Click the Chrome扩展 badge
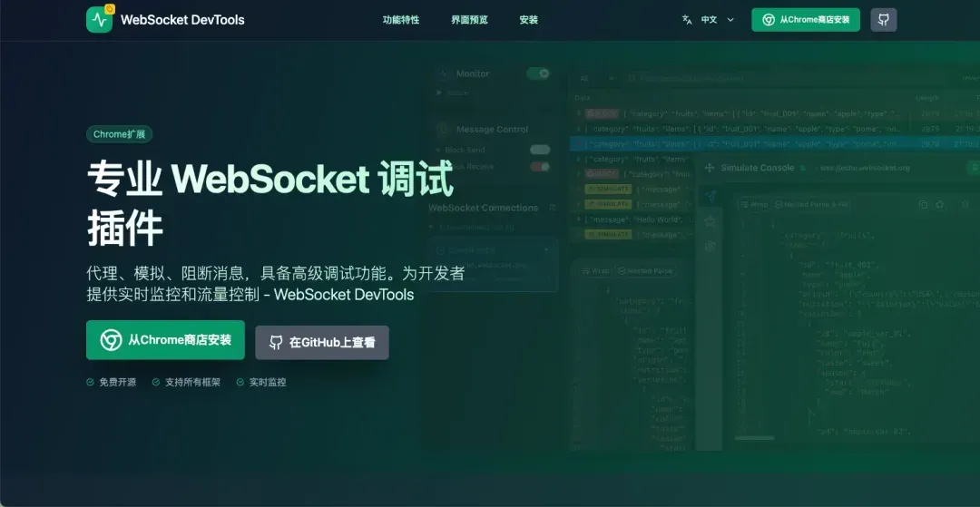980x507 pixels. point(119,134)
